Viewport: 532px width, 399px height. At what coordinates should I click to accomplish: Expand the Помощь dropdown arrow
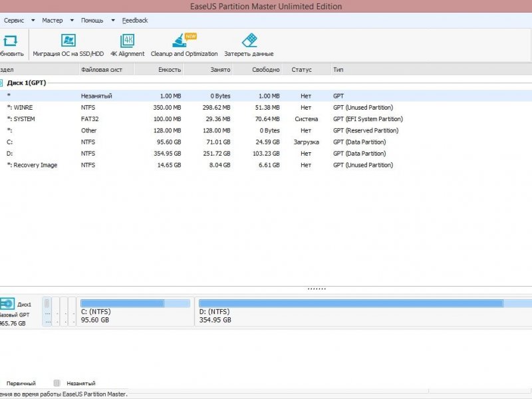click(x=113, y=21)
